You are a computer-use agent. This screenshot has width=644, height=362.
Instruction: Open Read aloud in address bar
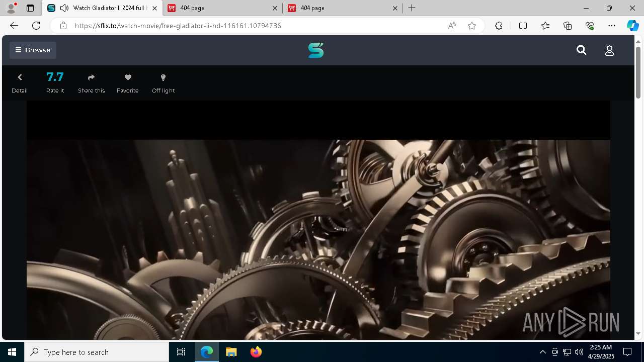click(x=452, y=26)
